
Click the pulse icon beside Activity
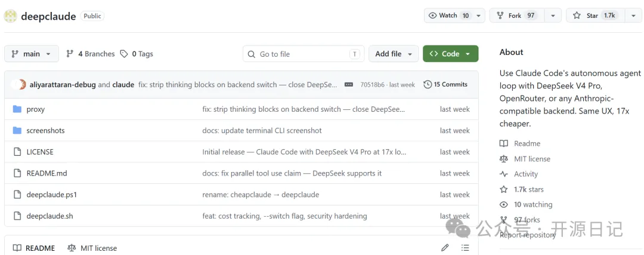[503, 174]
